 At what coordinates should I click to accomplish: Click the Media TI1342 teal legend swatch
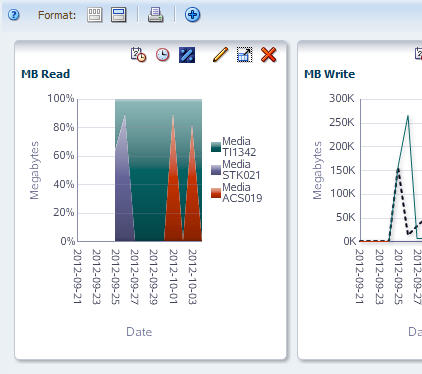(x=216, y=147)
